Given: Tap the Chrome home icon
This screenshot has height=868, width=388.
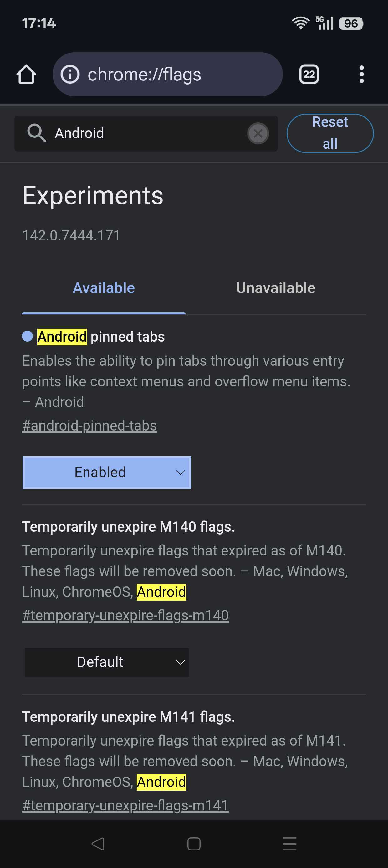Looking at the screenshot, I should click(26, 74).
